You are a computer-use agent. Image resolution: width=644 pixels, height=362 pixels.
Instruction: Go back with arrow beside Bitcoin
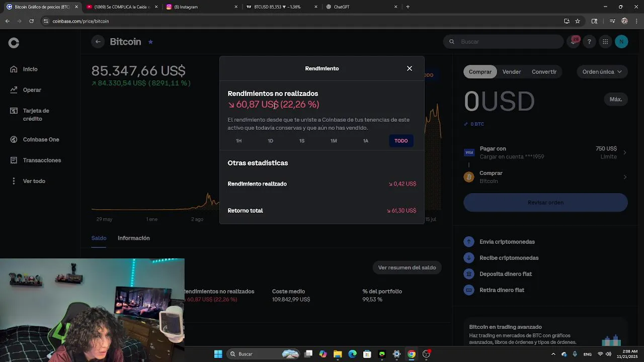coord(98,42)
